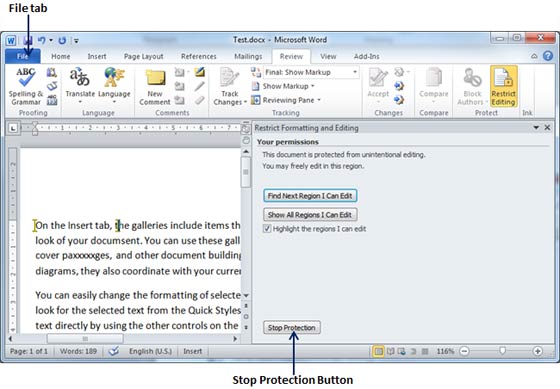Screen dimensions: 560x389
Task: Open the Delete comment dropdown arrow
Action: 188,73
